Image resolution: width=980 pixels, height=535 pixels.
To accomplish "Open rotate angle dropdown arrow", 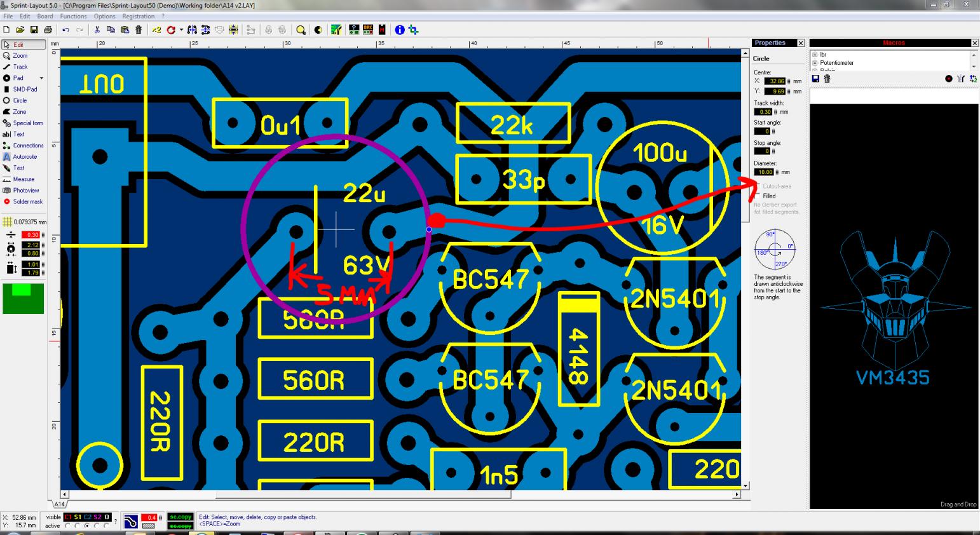I will [x=181, y=30].
